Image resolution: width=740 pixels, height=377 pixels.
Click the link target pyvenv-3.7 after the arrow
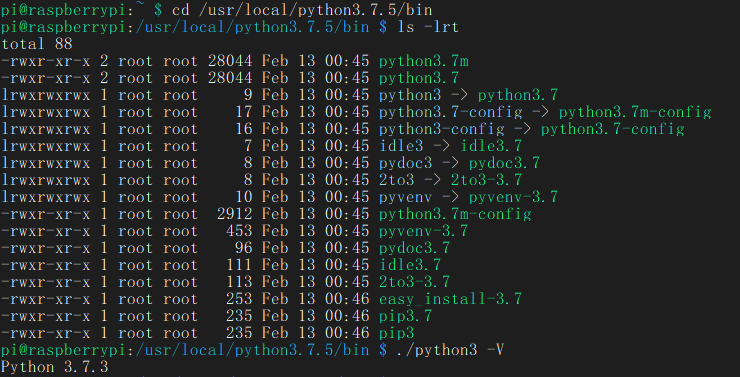click(513, 197)
